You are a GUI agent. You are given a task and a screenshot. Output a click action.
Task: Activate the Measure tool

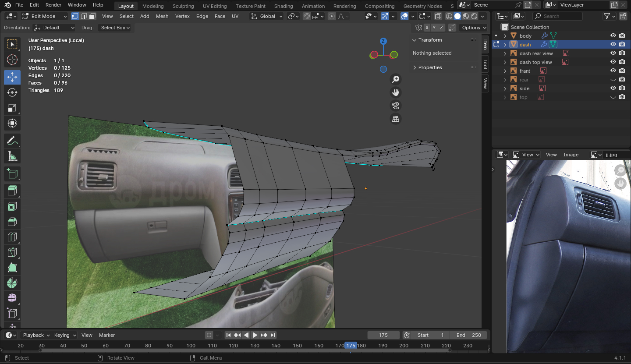(x=12, y=156)
